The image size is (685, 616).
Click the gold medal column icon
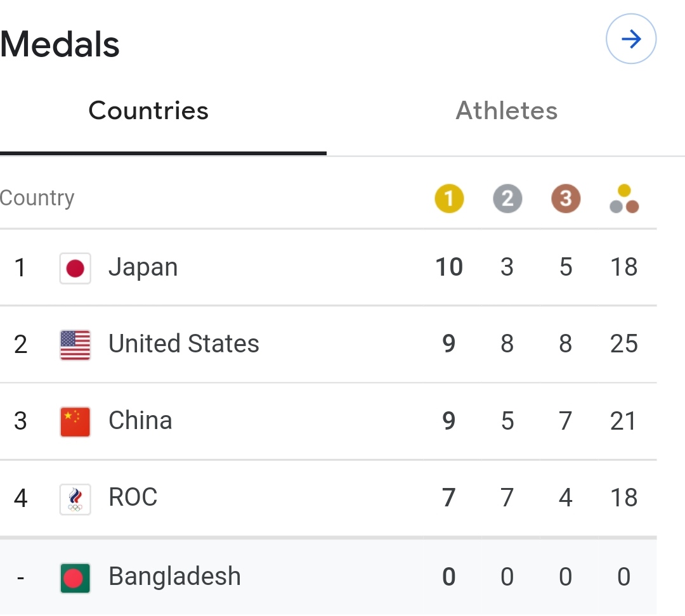coord(449,198)
